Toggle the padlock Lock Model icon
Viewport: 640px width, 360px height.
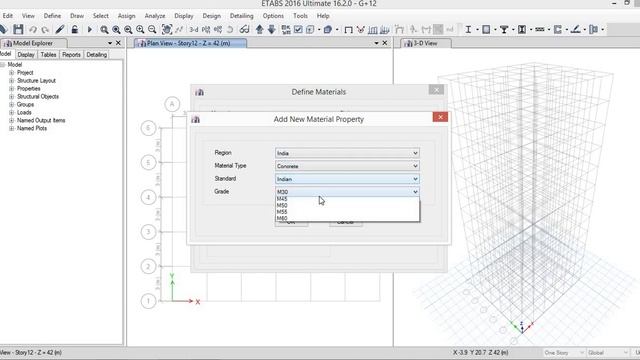75,29
